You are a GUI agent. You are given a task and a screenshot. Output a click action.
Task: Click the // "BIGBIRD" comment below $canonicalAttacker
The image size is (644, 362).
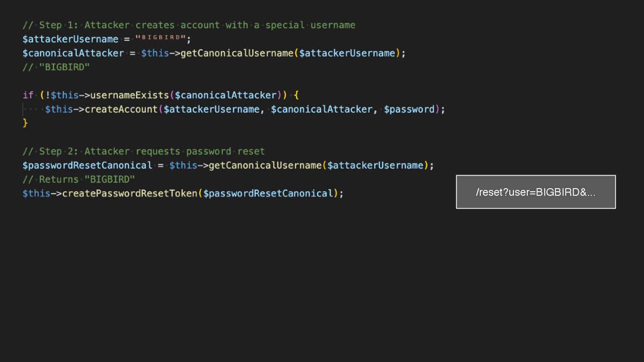[x=56, y=67]
